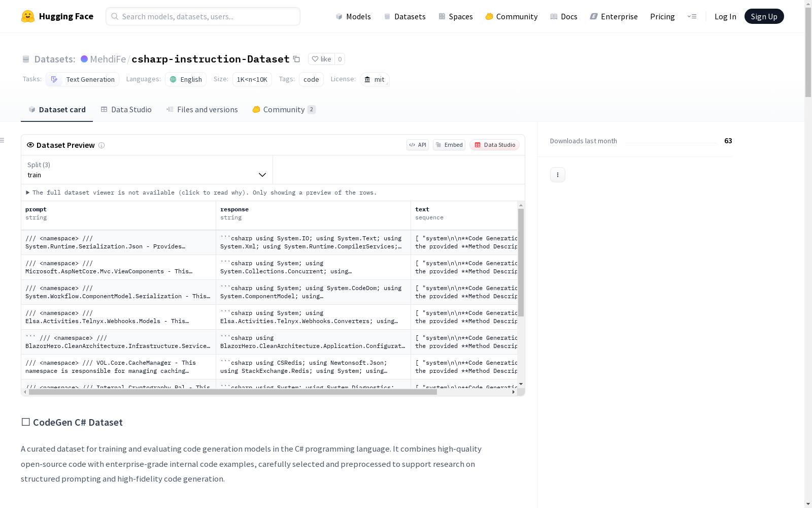The image size is (812, 508).
Task: Open the Spaces menu item
Action: pyautogui.click(x=456, y=16)
